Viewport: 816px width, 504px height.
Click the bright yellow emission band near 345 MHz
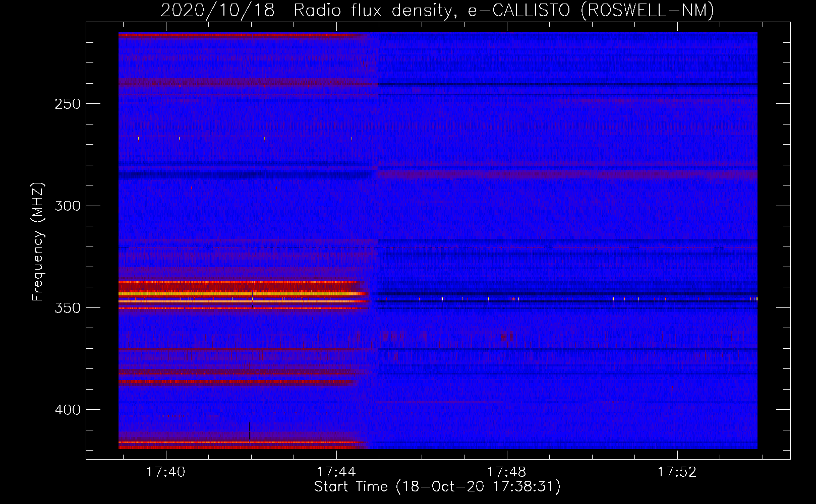(x=243, y=294)
